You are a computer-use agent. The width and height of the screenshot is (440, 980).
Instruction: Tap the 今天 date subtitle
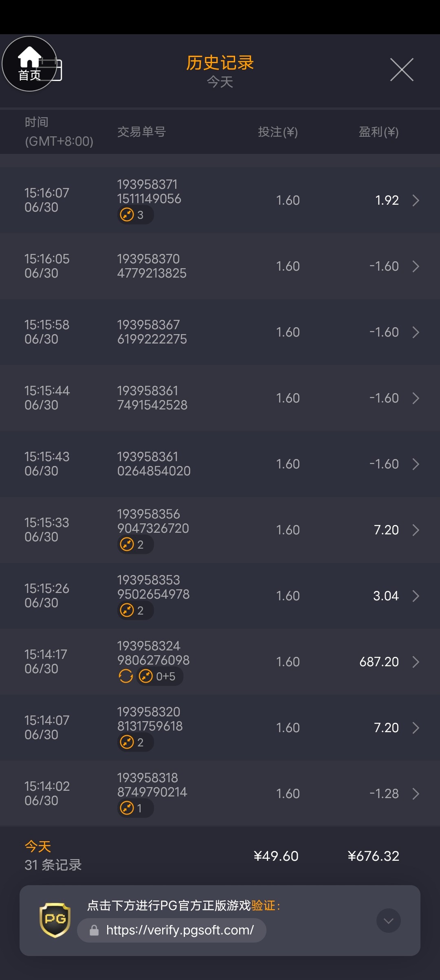[220, 82]
